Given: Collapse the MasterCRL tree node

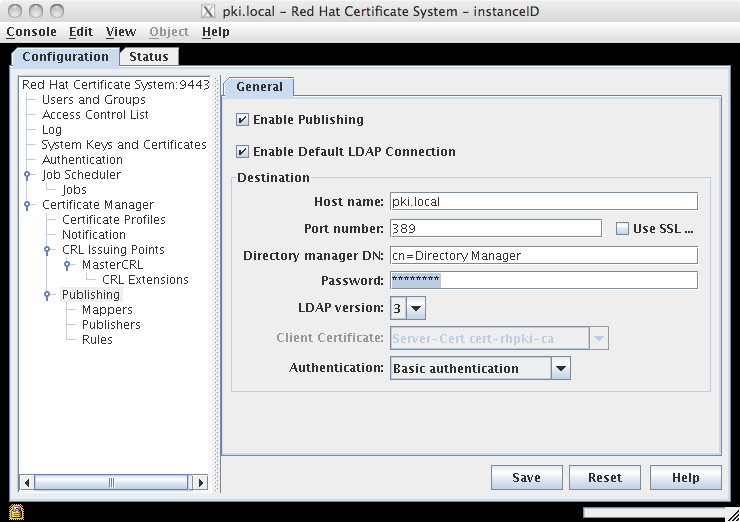Looking at the screenshot, I should [x=67, y=265].
